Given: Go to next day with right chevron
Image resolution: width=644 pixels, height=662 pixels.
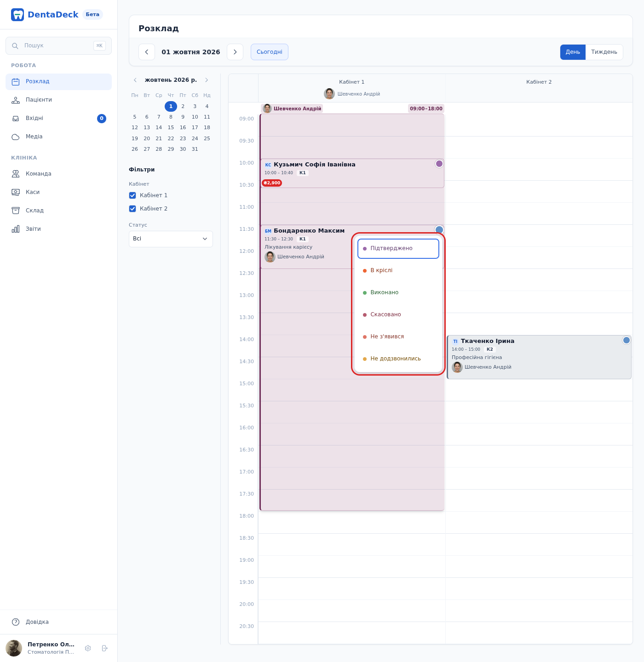Looking at the screenshot, I should pyautogui.click(x=235, y=52).
